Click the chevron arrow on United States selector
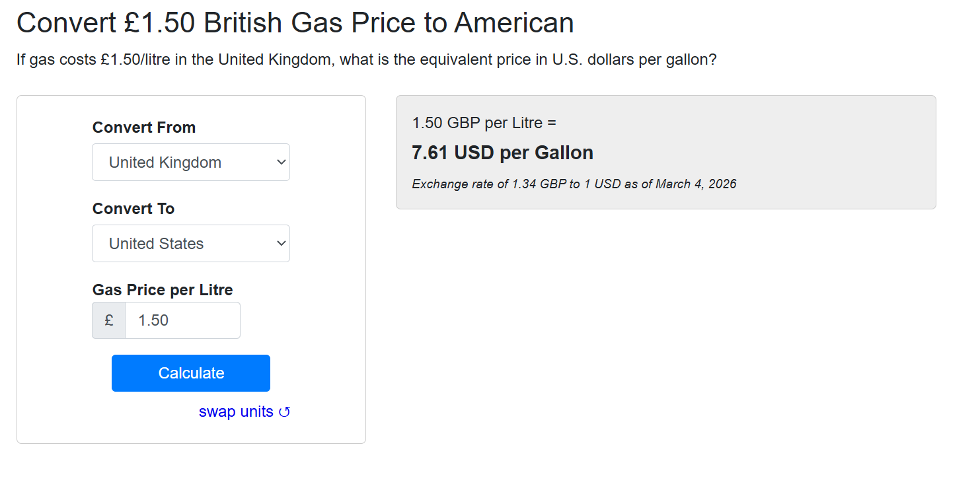 pos(281,244)
